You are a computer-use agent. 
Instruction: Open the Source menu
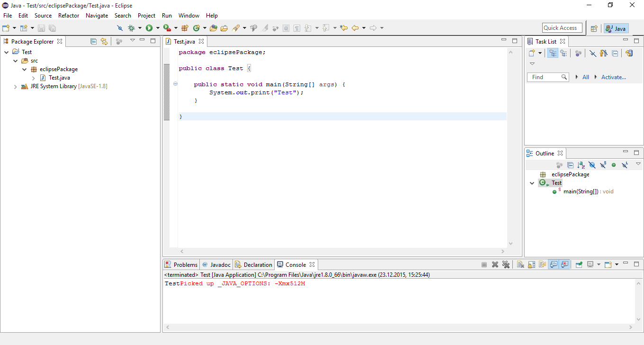pos(43,16)
